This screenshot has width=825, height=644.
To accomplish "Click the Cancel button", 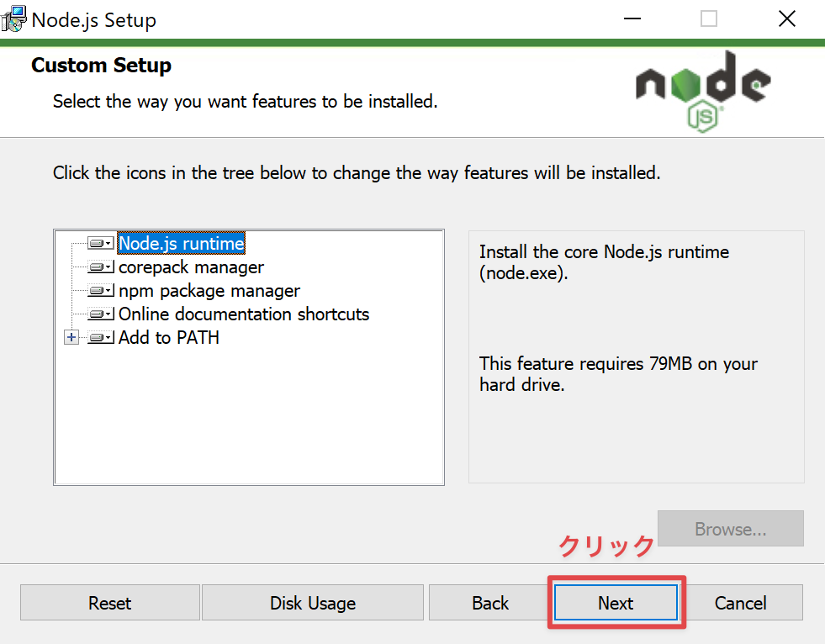I will tap(740, 603).
